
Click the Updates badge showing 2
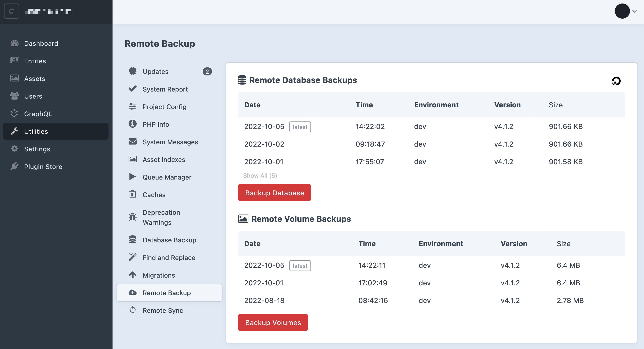tap(208, 71)
